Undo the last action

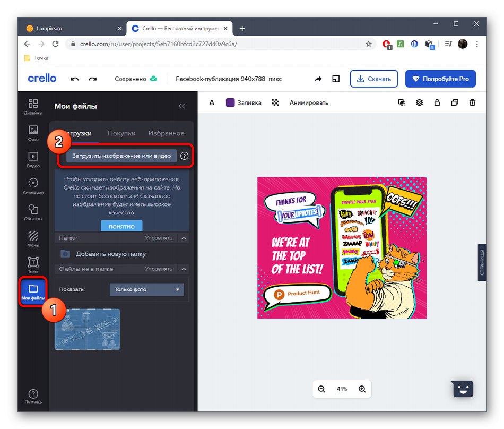75,79
